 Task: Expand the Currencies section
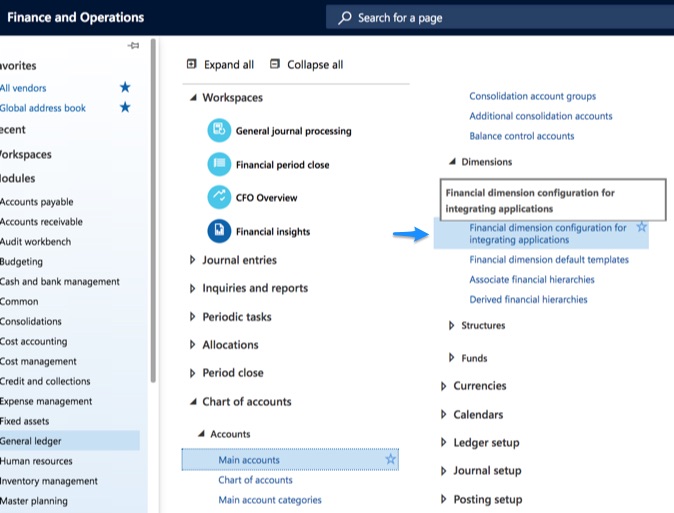[x=444, y=386]
